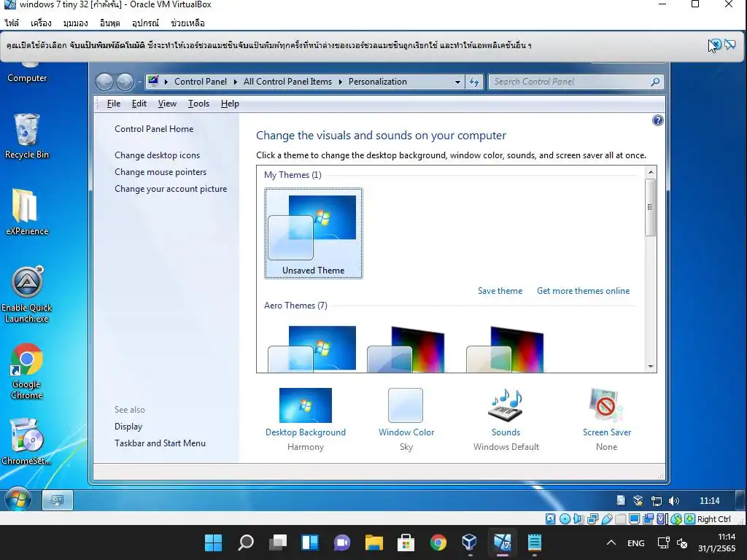747x560 pixels.
Task: Open the VirtualBox มุมมอง menu
Action: pyautogui.click(x=75, y=23)
